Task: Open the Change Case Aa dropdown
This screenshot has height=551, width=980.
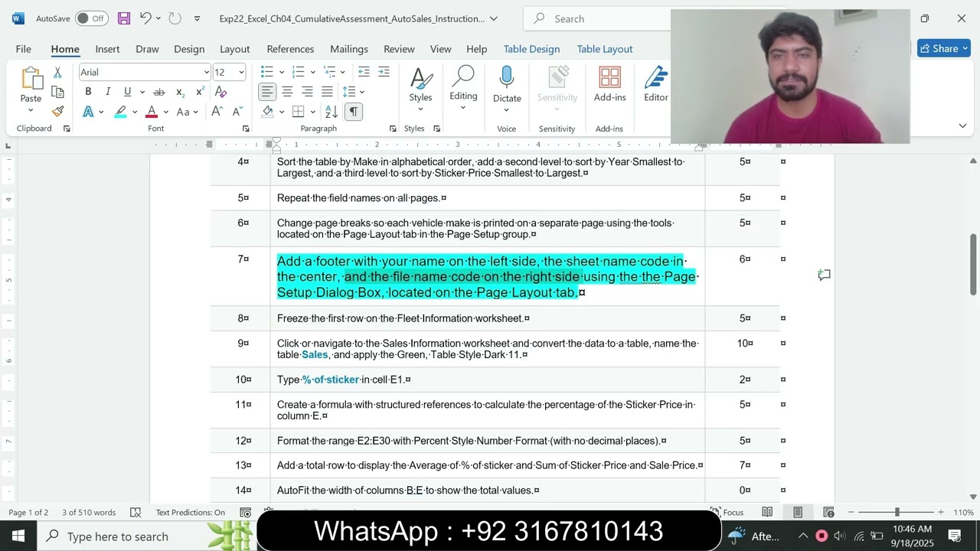Action: click(x=186, y=112)
